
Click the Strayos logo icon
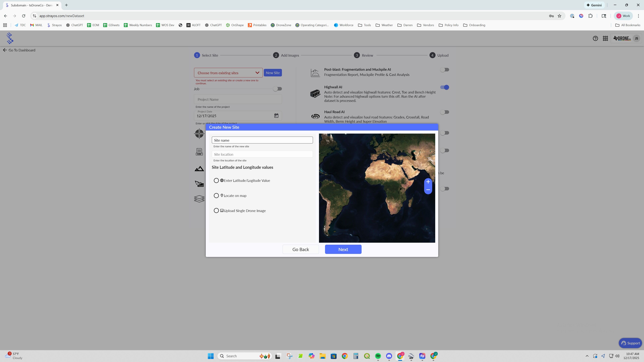10,38
